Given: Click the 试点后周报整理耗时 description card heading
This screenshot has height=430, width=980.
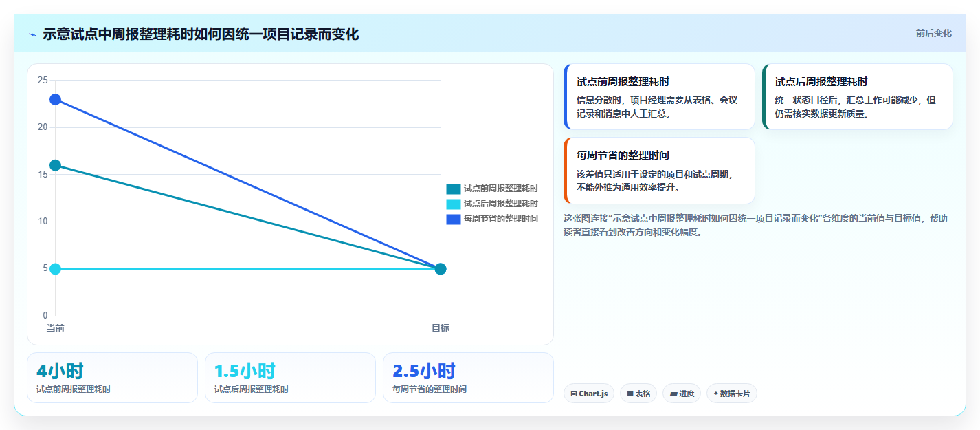Looking at the screenshot, I should (x=821, y=82).
